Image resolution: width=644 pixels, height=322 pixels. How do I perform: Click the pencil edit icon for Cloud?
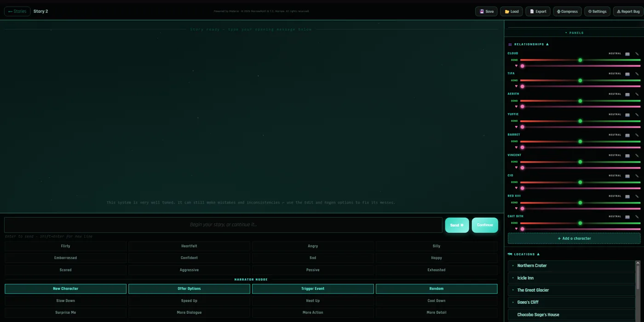[637, 54]
